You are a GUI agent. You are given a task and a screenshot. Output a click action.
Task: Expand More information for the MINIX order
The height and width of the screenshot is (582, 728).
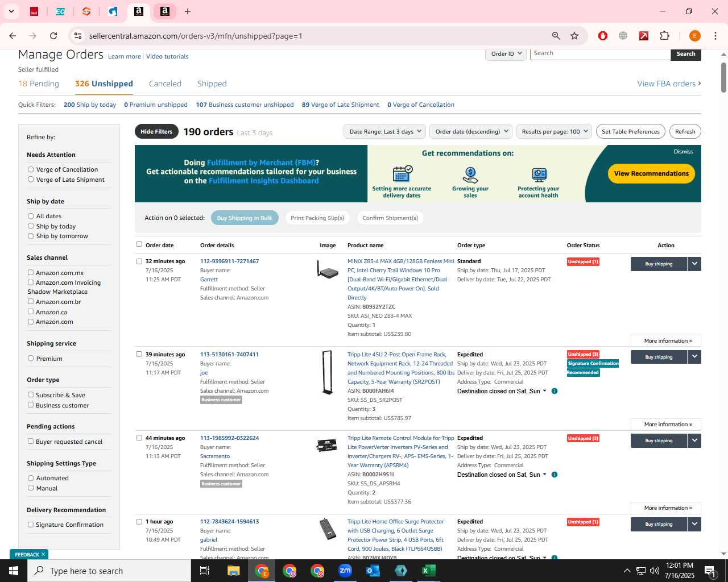[666, 341]
